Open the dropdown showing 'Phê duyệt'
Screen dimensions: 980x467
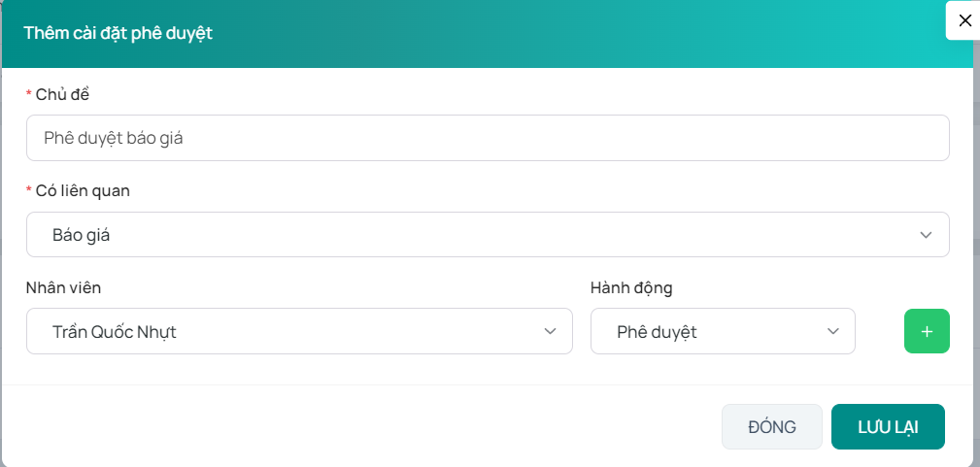719,332
